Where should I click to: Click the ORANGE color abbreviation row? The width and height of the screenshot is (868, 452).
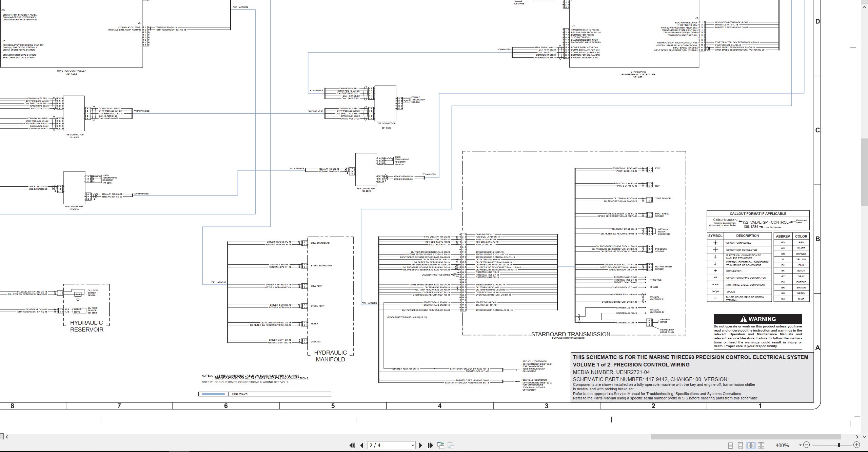pyautogui.click(x=792, y=254)
